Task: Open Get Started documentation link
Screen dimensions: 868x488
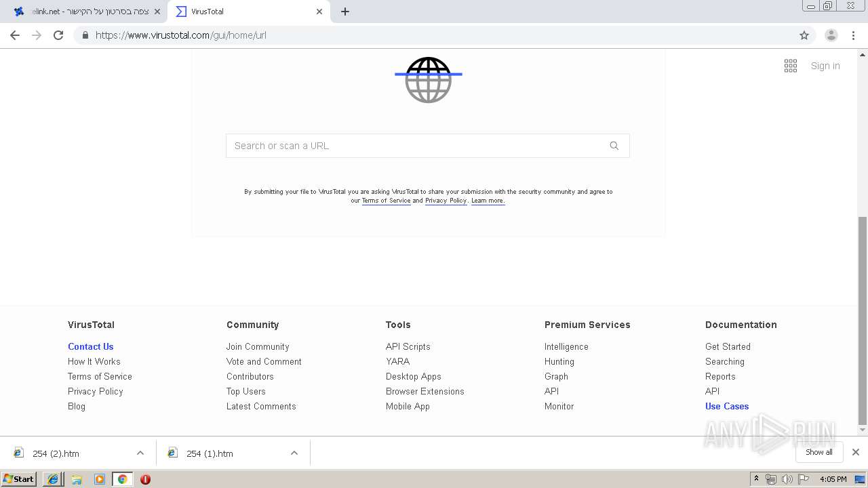Action: (x=728, y=346)
